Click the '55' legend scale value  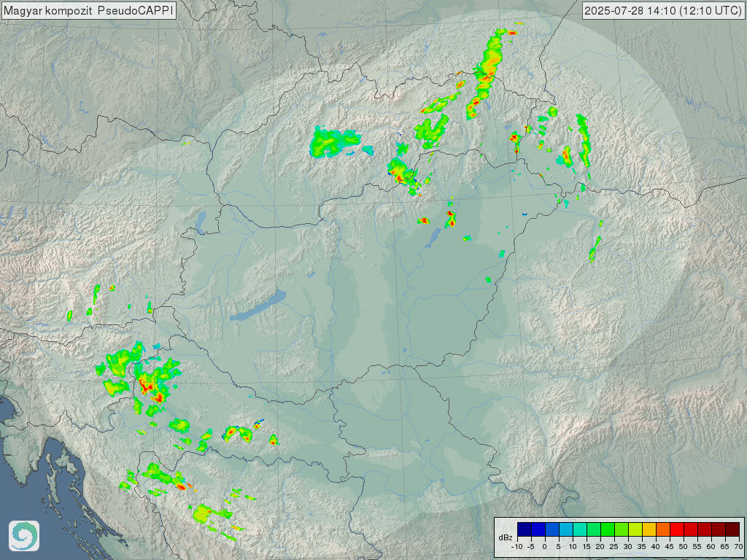click(x=697, y=547)
